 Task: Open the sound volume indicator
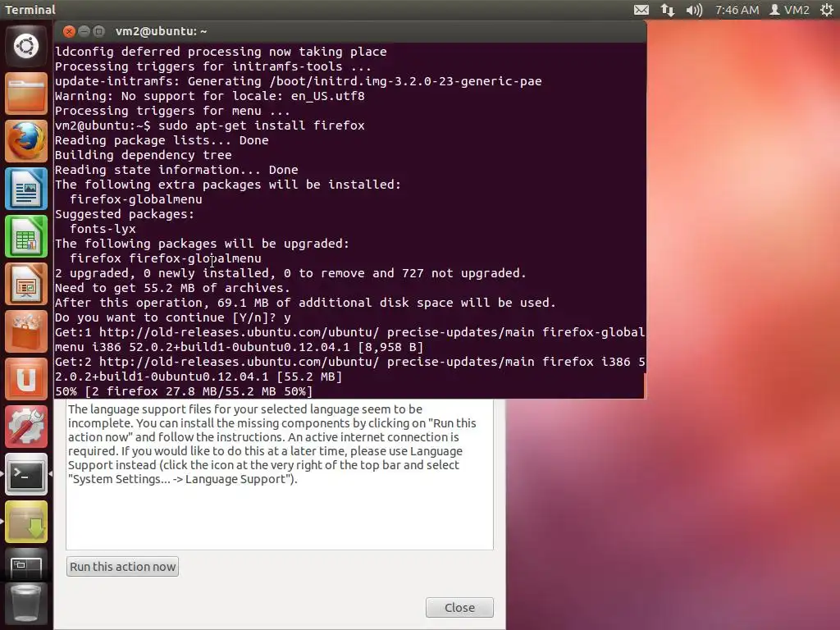(x=694, y=10)
